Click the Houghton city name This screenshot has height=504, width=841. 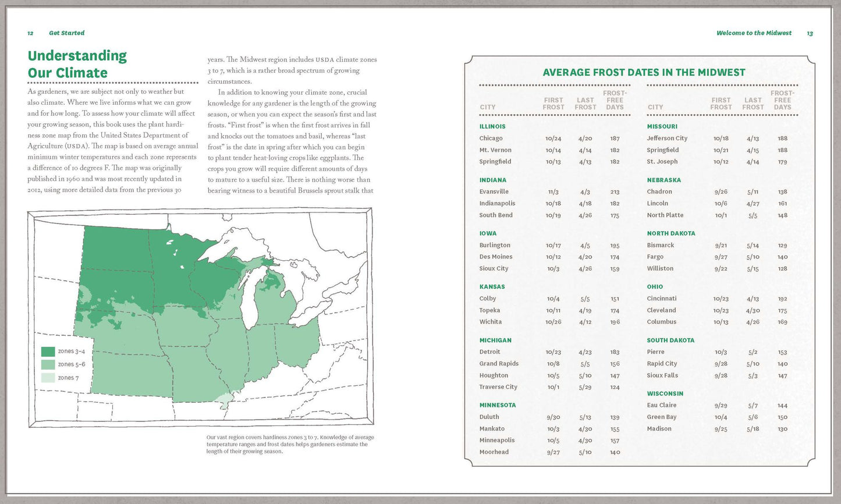pos(494,375)
